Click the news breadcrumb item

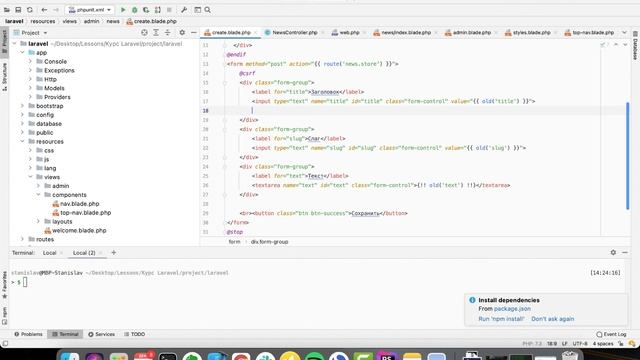click(113, 21)
